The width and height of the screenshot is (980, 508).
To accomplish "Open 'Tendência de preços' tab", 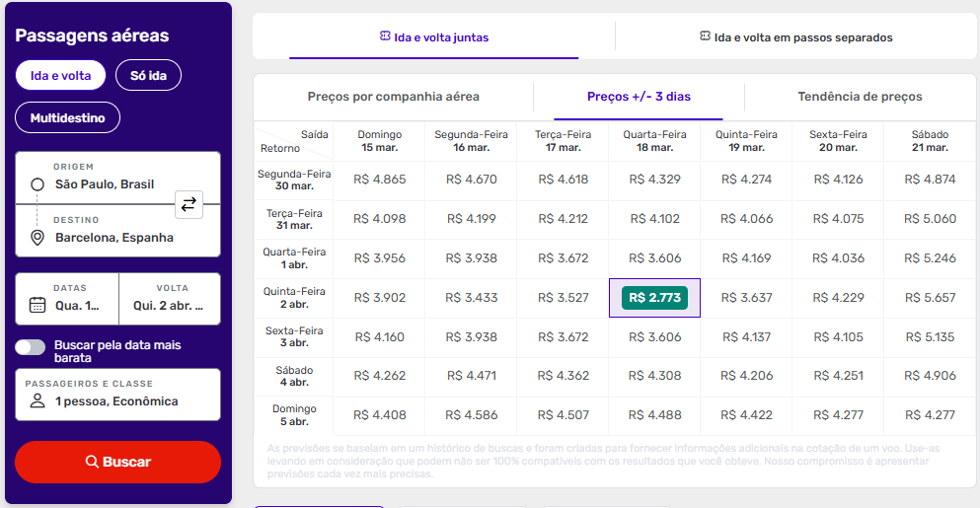I will coord(860,97).
